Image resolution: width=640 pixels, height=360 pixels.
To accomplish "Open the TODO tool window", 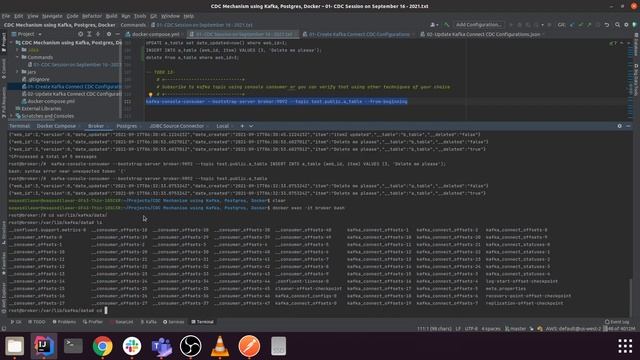I will coord(37,322).
